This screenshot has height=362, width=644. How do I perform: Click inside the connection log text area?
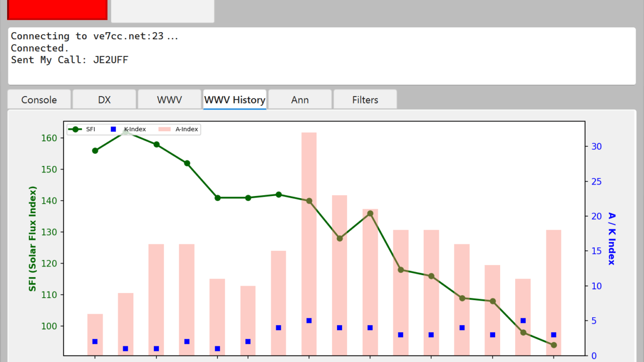pyautogui.click(x=322, y=73)
